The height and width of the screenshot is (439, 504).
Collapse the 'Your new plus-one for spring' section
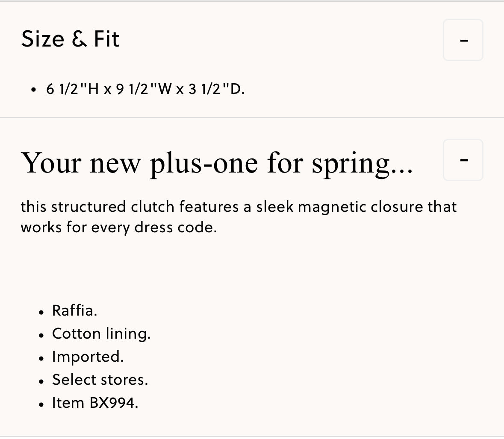(x=463, y=160)
